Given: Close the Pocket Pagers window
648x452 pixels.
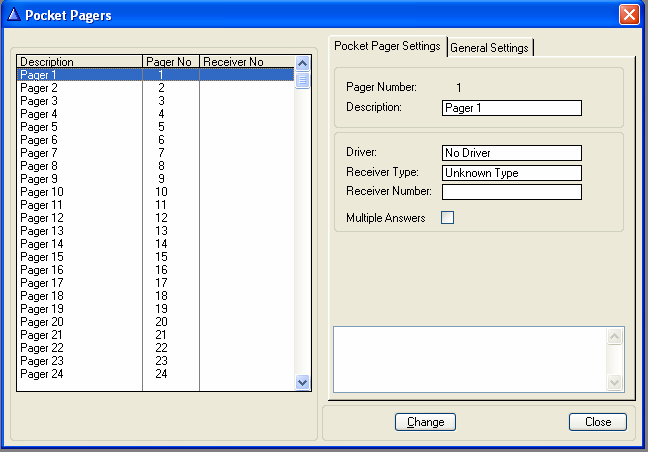Looking at the screenshot, I should [x=628, y=15].
